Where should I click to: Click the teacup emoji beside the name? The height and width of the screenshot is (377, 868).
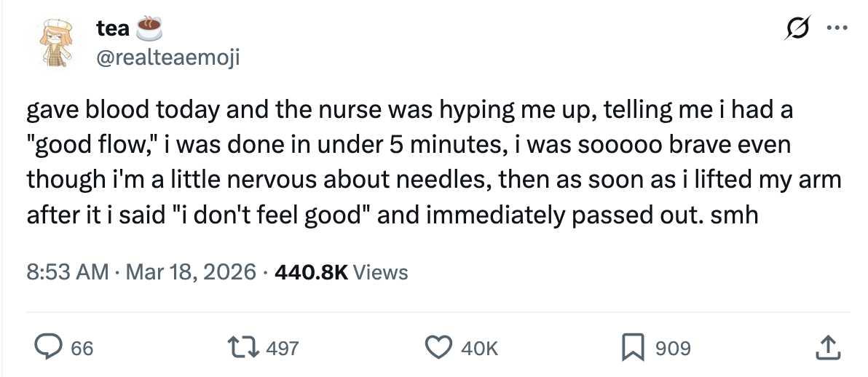[148, 28]
